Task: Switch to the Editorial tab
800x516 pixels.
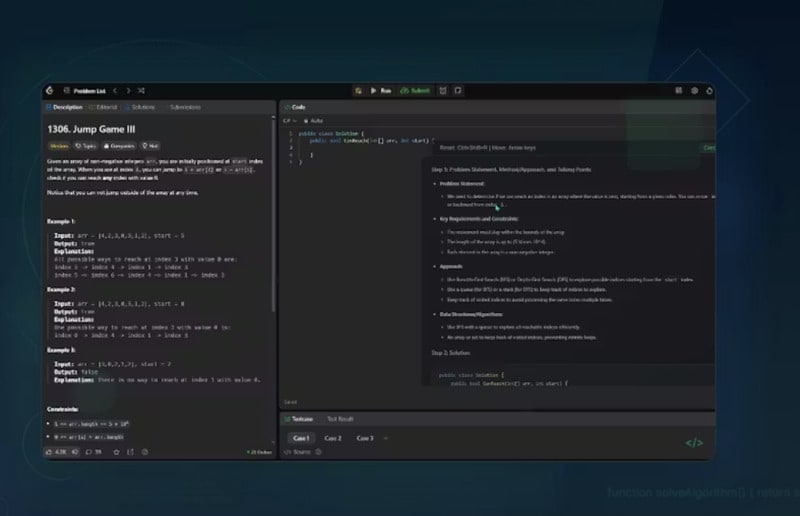Action: 104,106
